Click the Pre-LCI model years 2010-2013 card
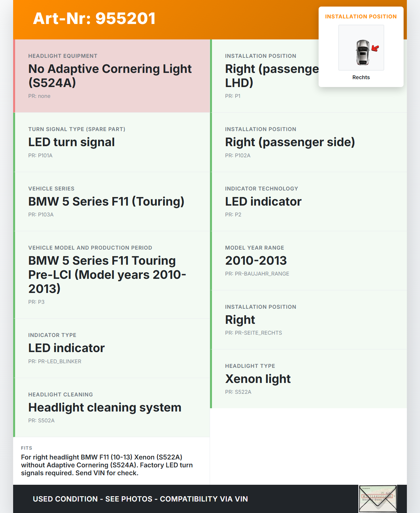The width and height of the screenshot is (420, 513). click(x=112, y=275)
